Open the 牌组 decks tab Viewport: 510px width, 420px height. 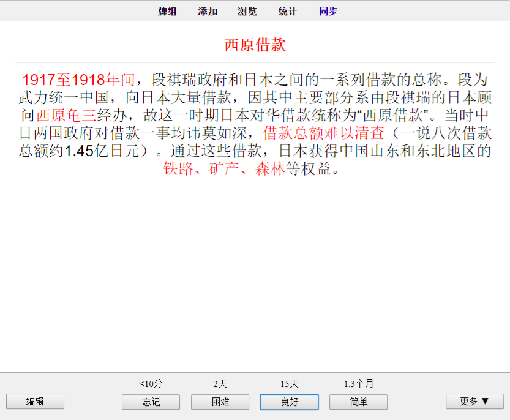click(x=167, y=12)
